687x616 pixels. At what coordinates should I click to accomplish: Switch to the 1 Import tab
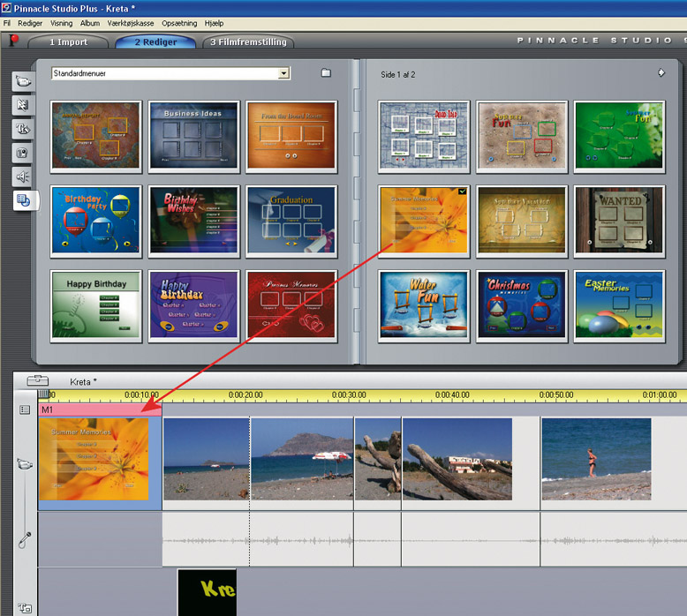[x=68, y=41]
